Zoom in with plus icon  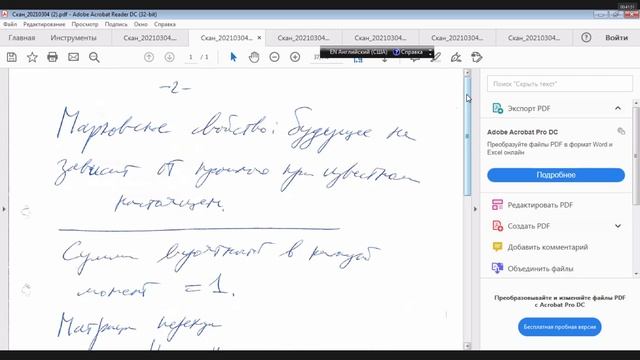pos(295,57)
